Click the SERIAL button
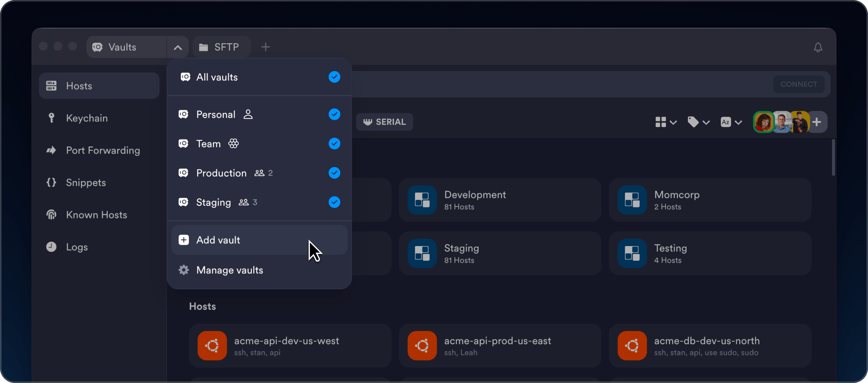The width and height of the screenshot is (868, 383). [384, 122]
